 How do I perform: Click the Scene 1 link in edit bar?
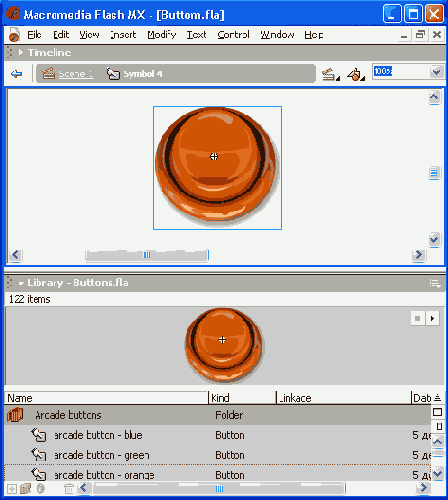tap(75, 74)
